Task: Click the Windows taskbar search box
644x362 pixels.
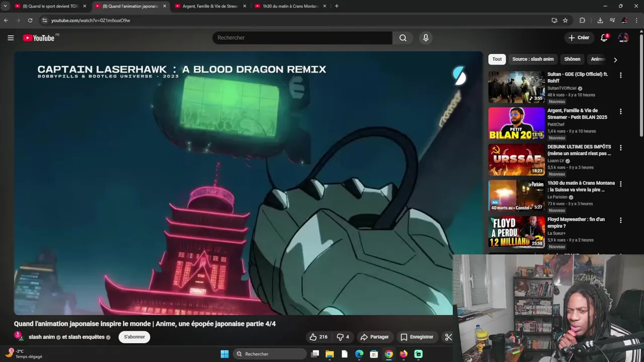Action: click(x=270, y=354)
